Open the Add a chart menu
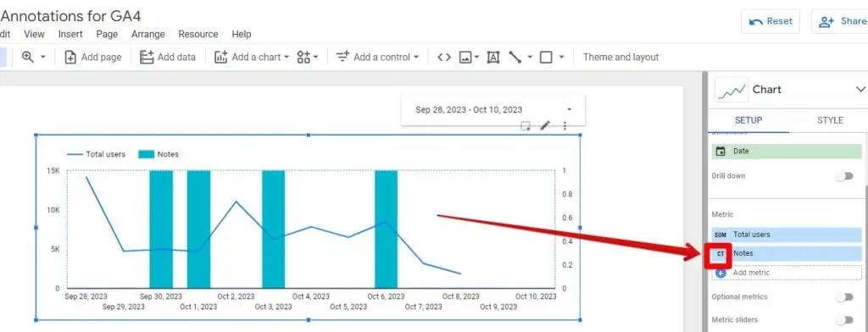 [x=252, y=57]
